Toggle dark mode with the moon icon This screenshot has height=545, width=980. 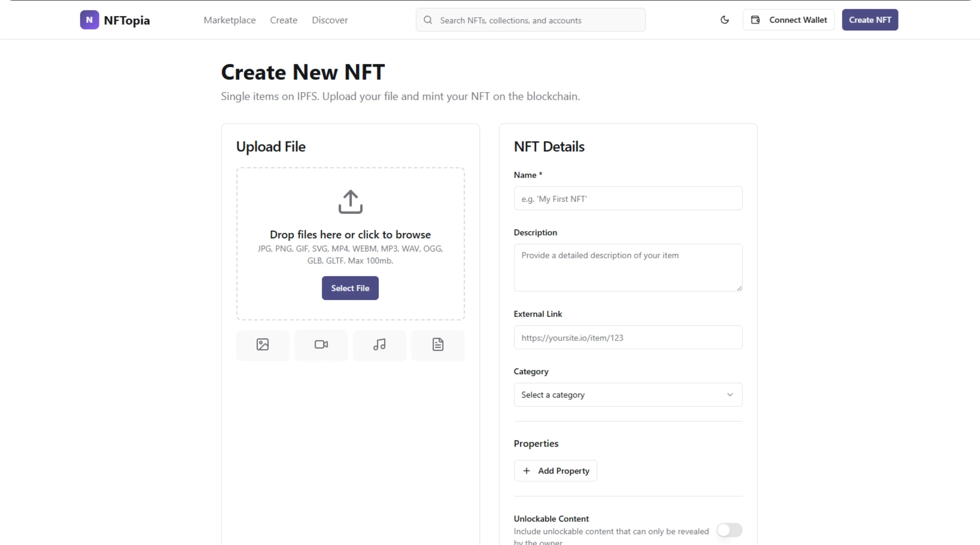[x=724, y=20]
